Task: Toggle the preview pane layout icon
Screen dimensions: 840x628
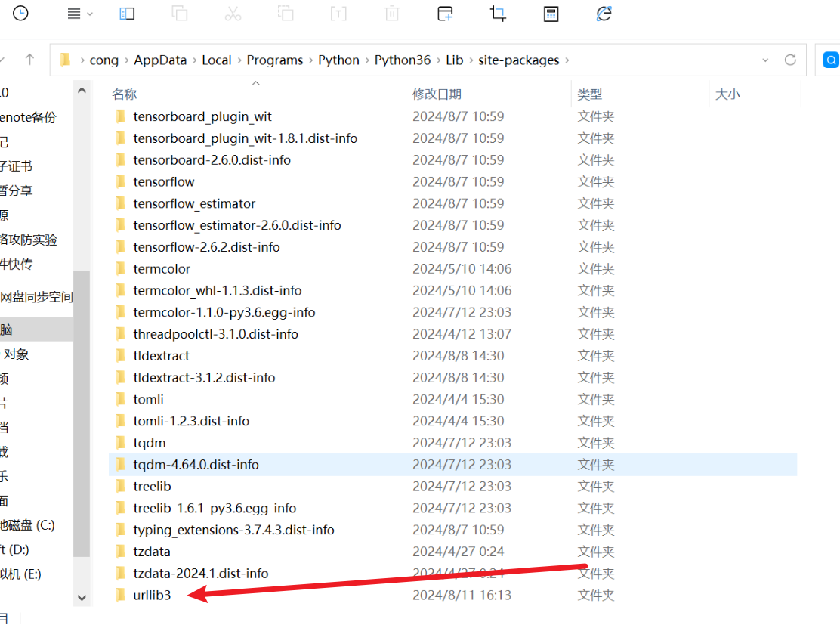Action: (x=127, y=14)
